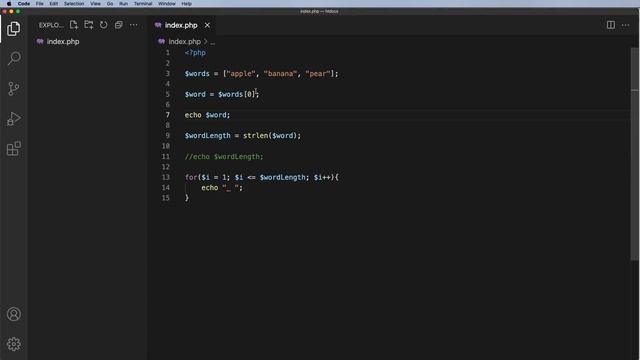
Task: Refresh the Explorer file list
Action: pyautogui.click(x=104, y=25)
